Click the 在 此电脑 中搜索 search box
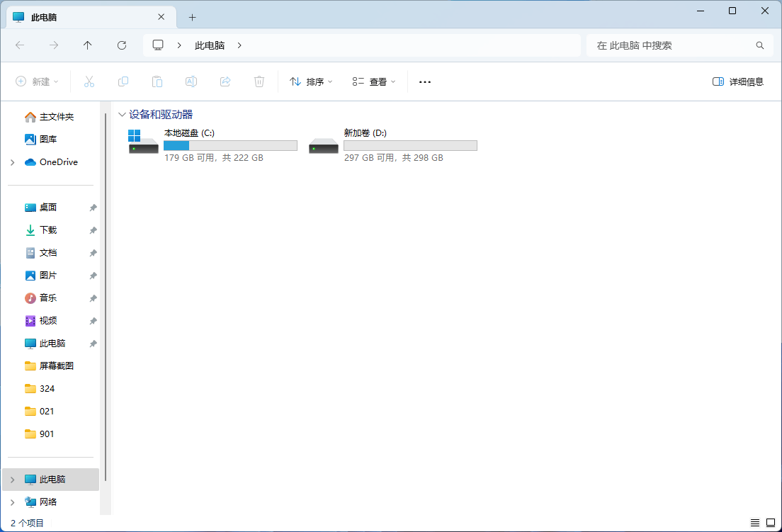782x532 pixels. tap(673, 45)
